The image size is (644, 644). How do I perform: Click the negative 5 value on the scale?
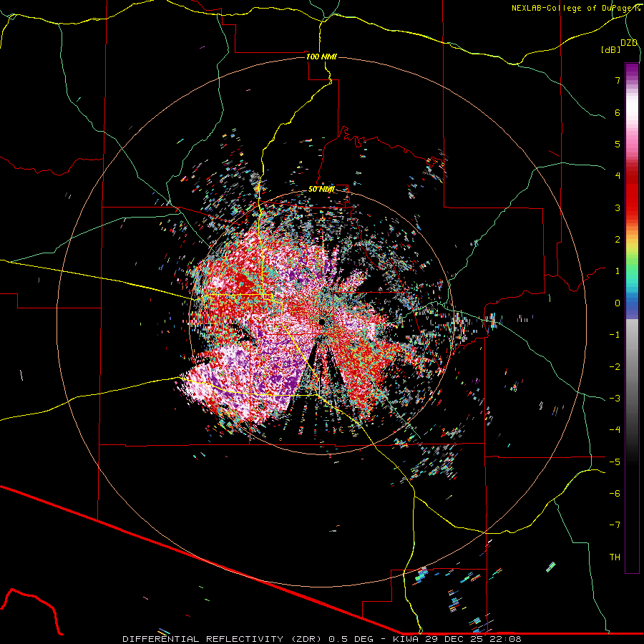pyautogui.click(x=615, y=462)
